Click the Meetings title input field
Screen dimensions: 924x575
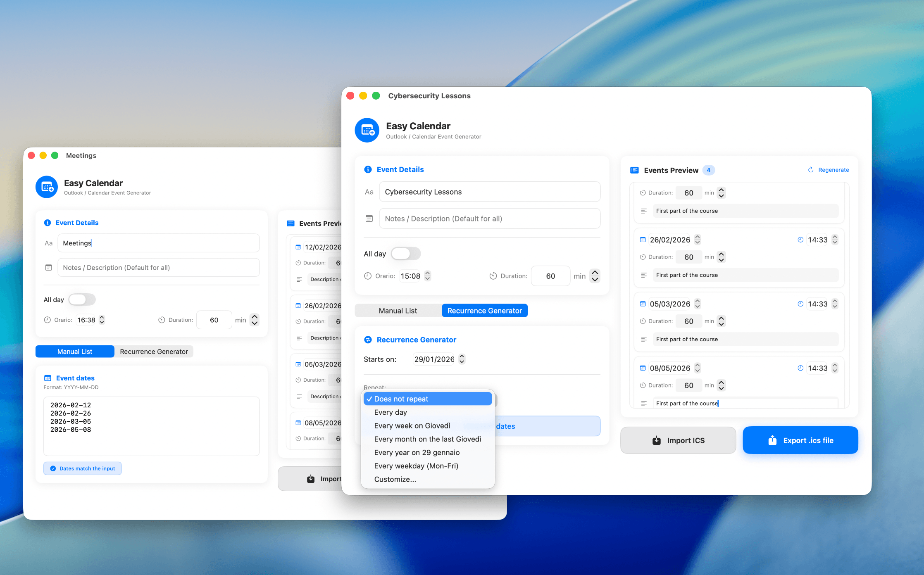pos(159,243)
